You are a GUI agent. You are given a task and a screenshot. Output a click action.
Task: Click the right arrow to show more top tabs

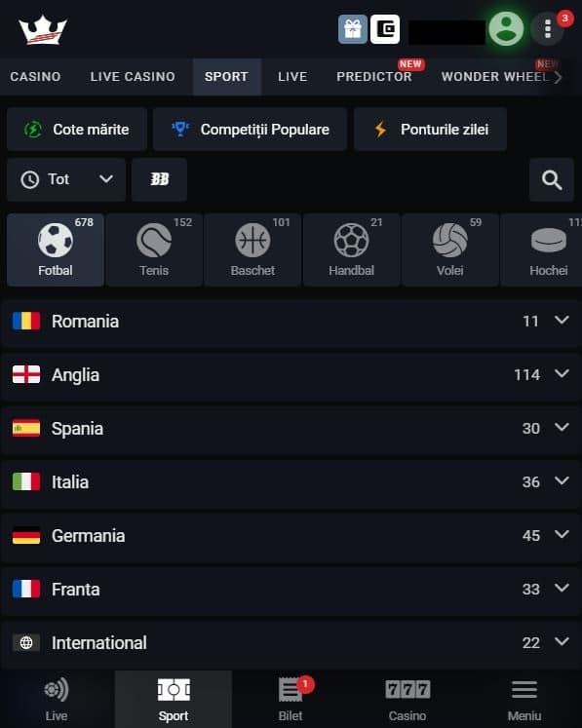pyautogui.click(x=558, y=77)
